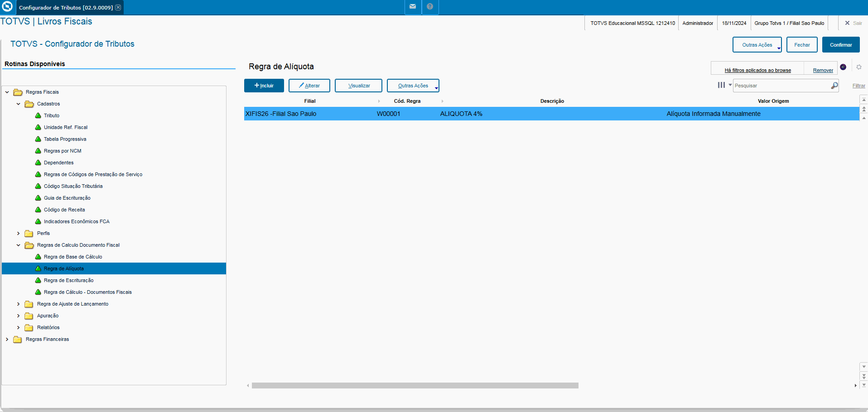The height and width of the screenshot is (412, 868).
Task: Open the help question mark icon
Action: 430,7
